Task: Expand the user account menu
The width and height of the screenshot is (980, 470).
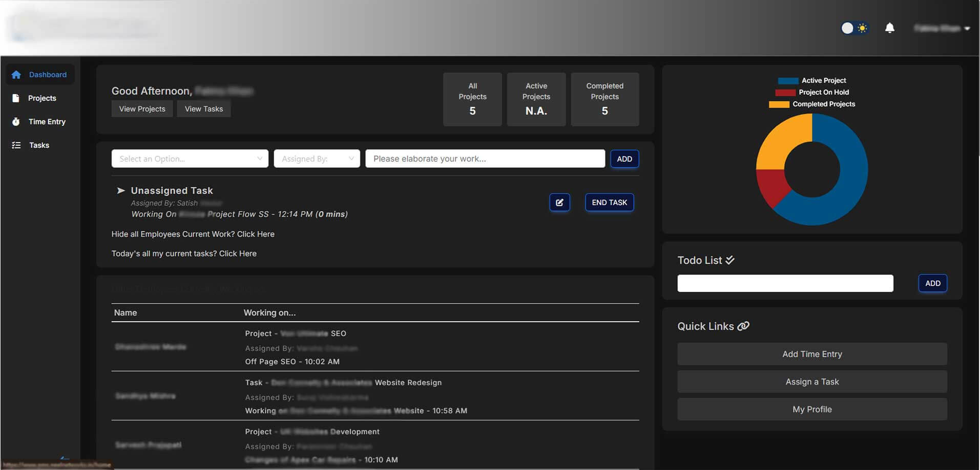Action: coord(942,28)
